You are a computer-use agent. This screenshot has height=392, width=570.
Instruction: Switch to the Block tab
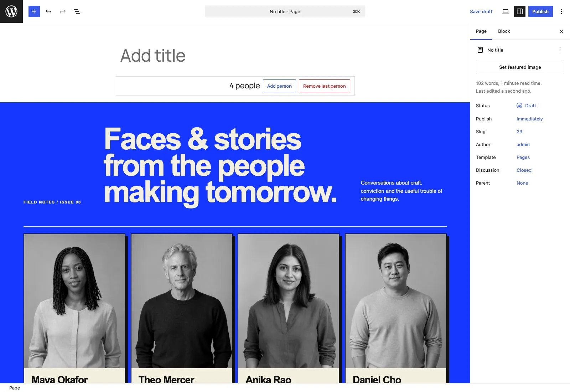point(504,31)
